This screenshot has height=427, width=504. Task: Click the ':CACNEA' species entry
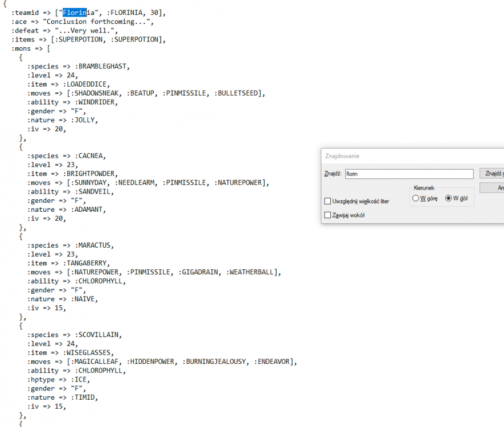click(90, 155)
